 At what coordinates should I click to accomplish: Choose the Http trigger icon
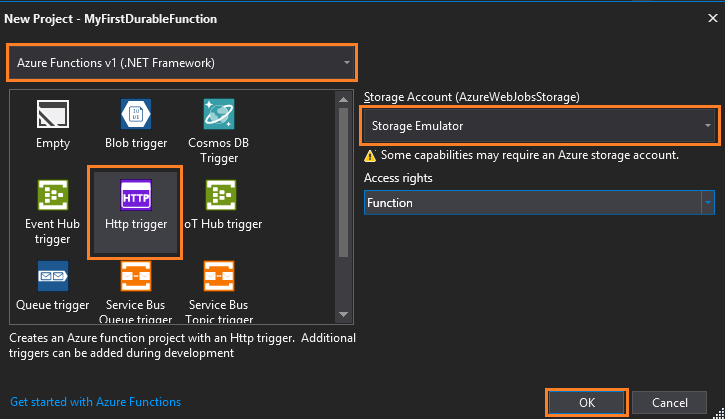click(x=136, y=195)
